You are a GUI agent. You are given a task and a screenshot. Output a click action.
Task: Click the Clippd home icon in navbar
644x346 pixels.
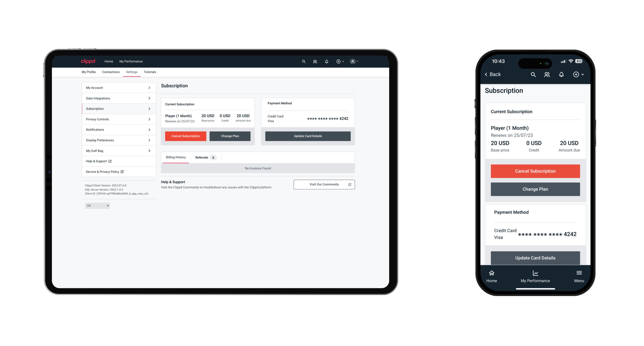pyautogui.click(x=88, y=61)
